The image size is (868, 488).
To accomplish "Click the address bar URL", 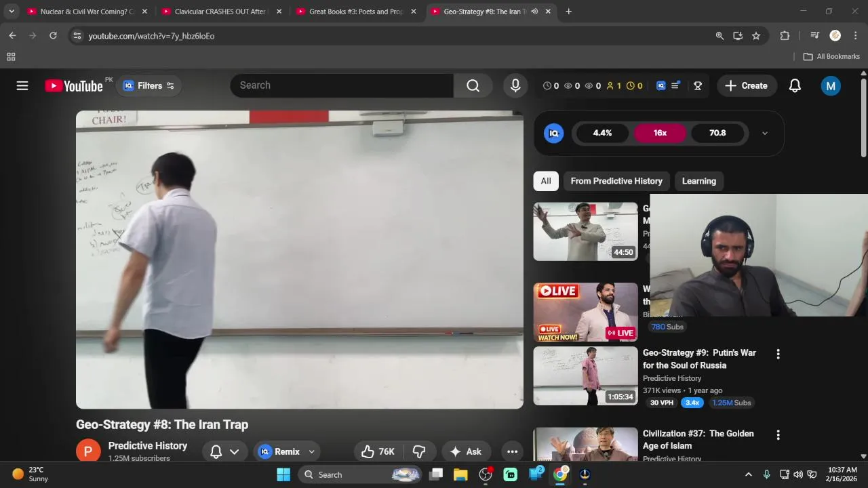I will coord(151,36).
